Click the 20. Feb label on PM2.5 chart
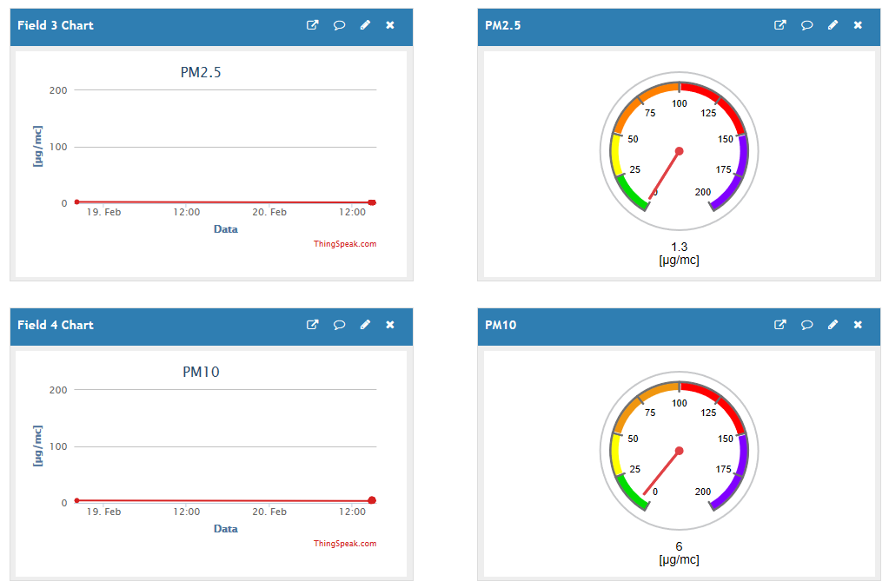889x588 pixels. point(269,213)
